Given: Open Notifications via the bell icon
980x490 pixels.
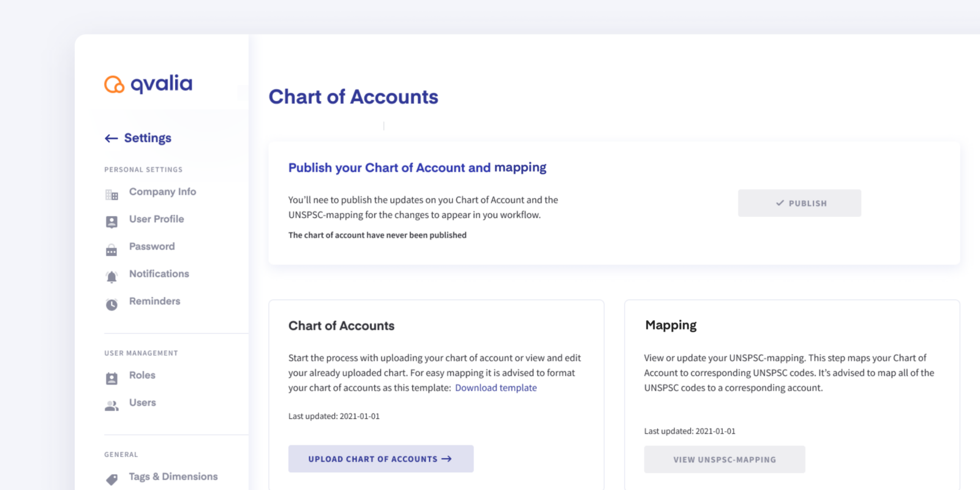Looking at the screenshot, I should 111,276.
